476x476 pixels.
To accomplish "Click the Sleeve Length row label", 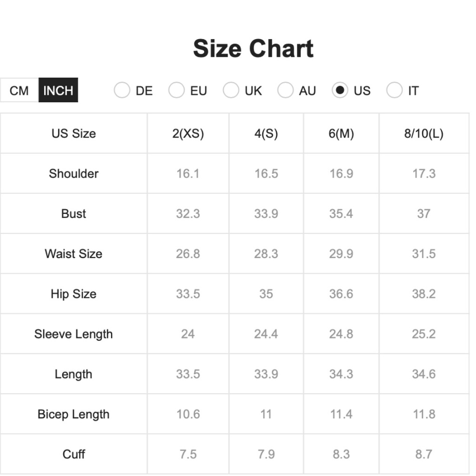I will (x=74, y=334).
